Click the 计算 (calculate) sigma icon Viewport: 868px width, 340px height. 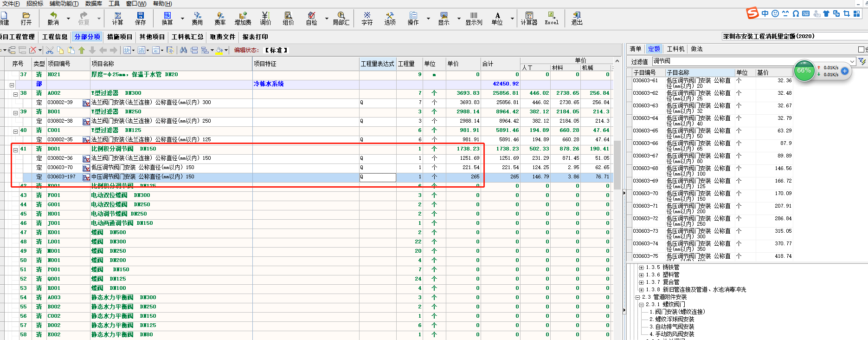coord(117,19)
